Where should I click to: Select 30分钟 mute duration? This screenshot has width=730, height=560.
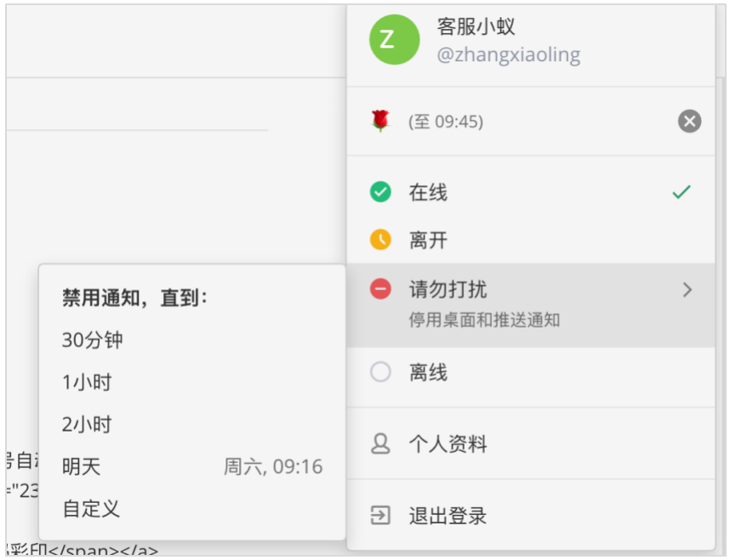click(93, 340)
